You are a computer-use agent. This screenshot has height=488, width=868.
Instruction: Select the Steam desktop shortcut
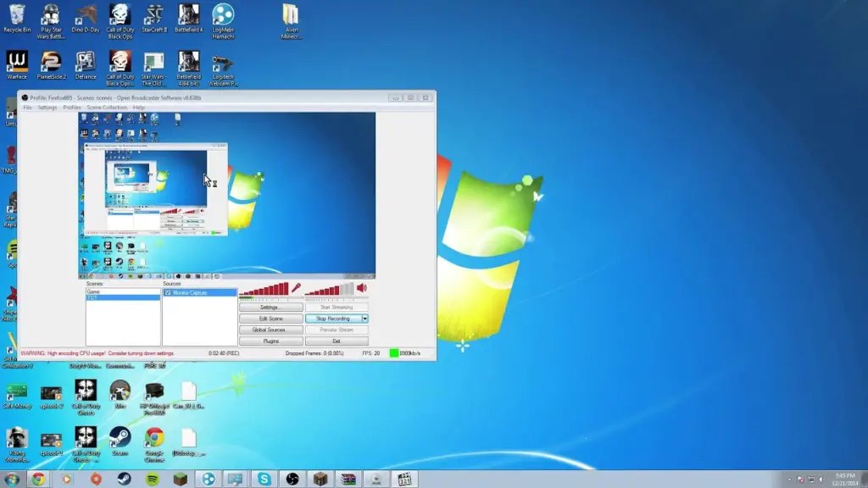(120, 441)
